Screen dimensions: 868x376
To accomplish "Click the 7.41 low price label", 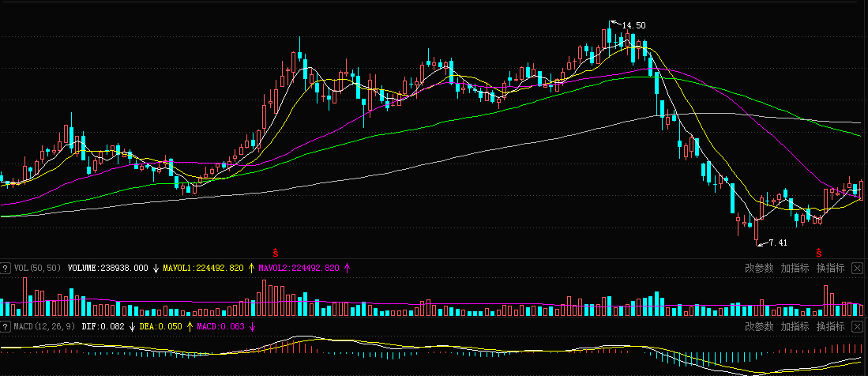I will click(778, 243).
